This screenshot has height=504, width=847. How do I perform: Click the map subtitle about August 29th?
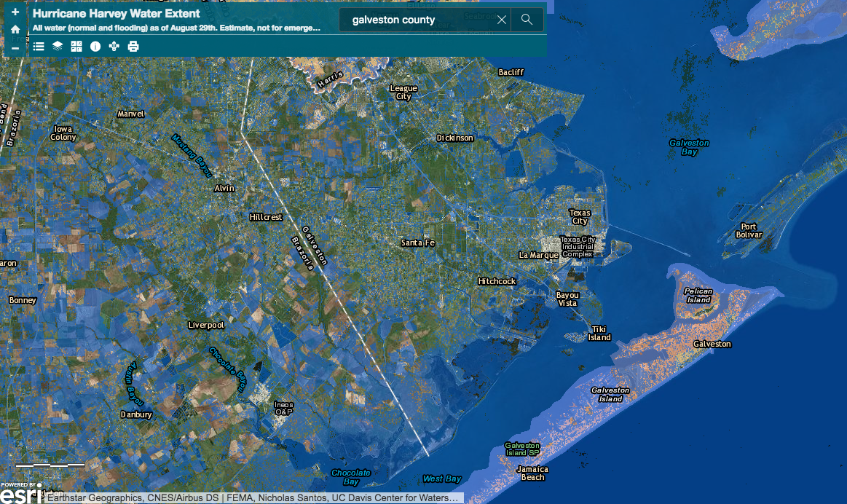pyautogui.click(x=176, y=28)
